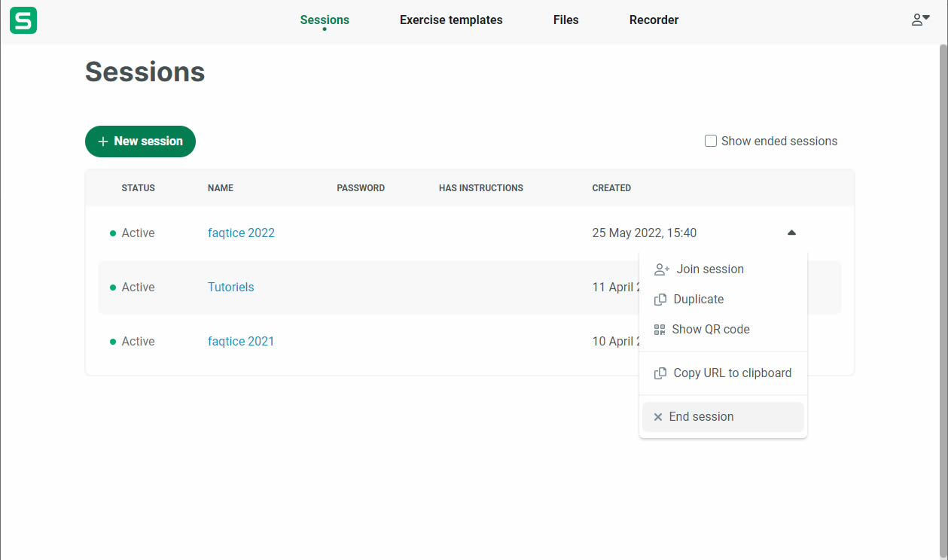Click the plus icon in New session

(x=103, y=142)
